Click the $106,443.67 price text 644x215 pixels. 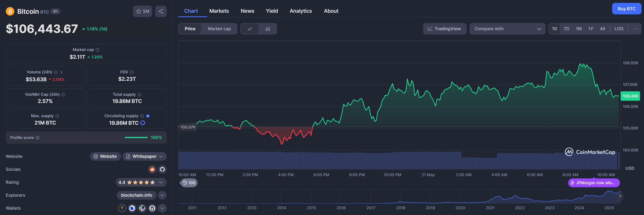click(x=42, y=29)
